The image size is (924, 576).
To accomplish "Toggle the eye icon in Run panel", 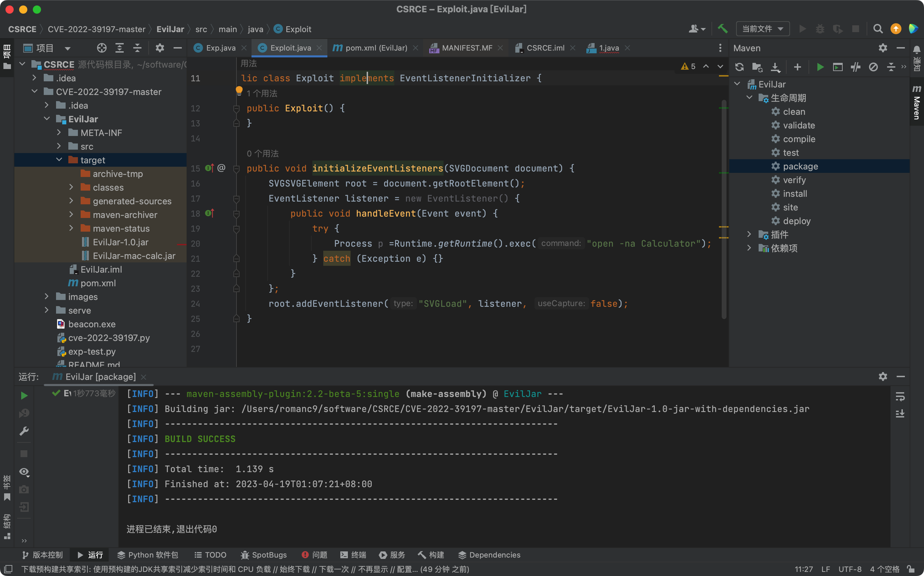I will click(x=24, y=472).
